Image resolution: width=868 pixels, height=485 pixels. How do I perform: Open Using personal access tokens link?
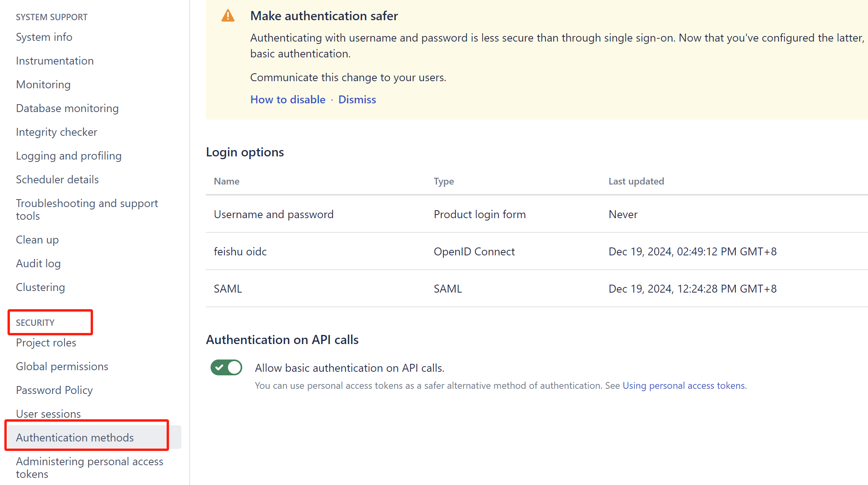(684, 386)
